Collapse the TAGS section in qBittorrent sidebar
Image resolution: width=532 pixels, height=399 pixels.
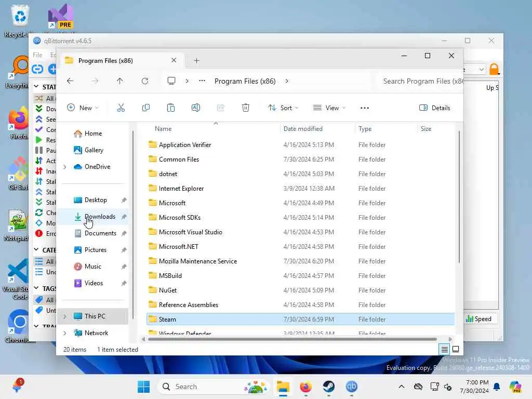tap(36, 288)
